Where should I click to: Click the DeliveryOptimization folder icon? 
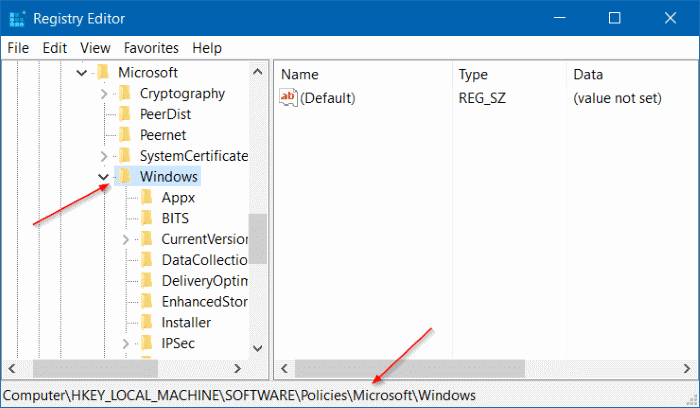point(147,280)
